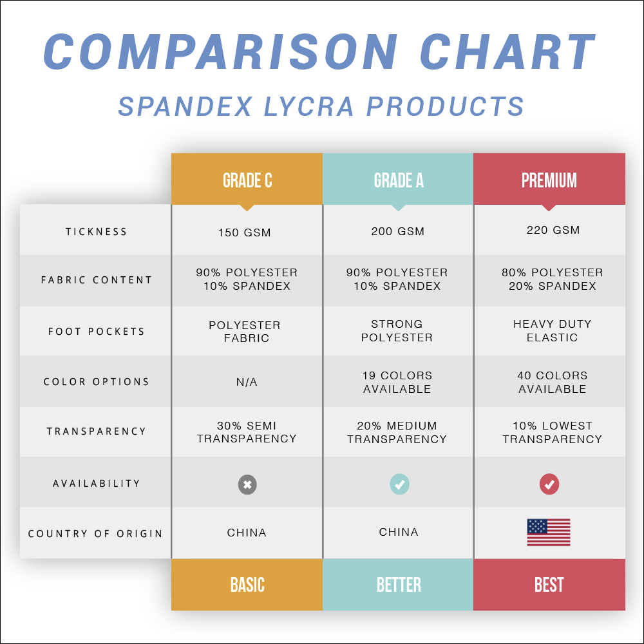Click the gray X availability icon
644x644 pixels.
pos(247,484)
